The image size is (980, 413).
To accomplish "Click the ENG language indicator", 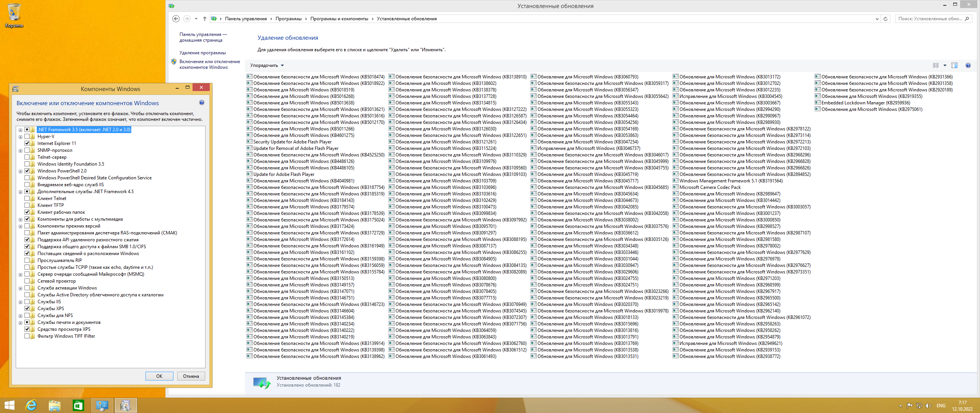I will (941, 406).
